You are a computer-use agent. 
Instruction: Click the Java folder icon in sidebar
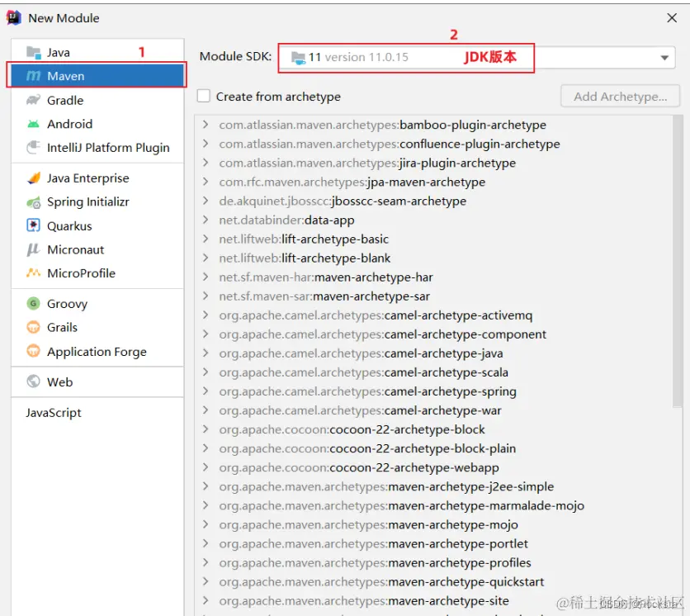tap(34, 52)
